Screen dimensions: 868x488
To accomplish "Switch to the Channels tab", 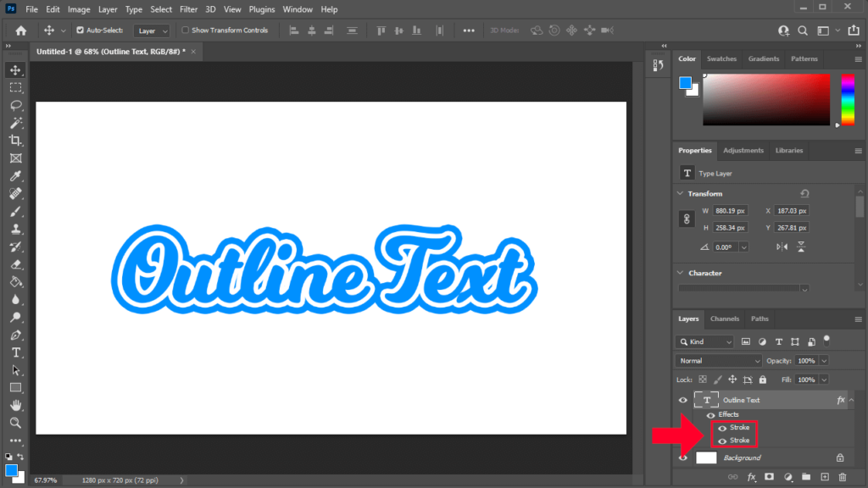I will pyautogui.click(x=725, y=319).
